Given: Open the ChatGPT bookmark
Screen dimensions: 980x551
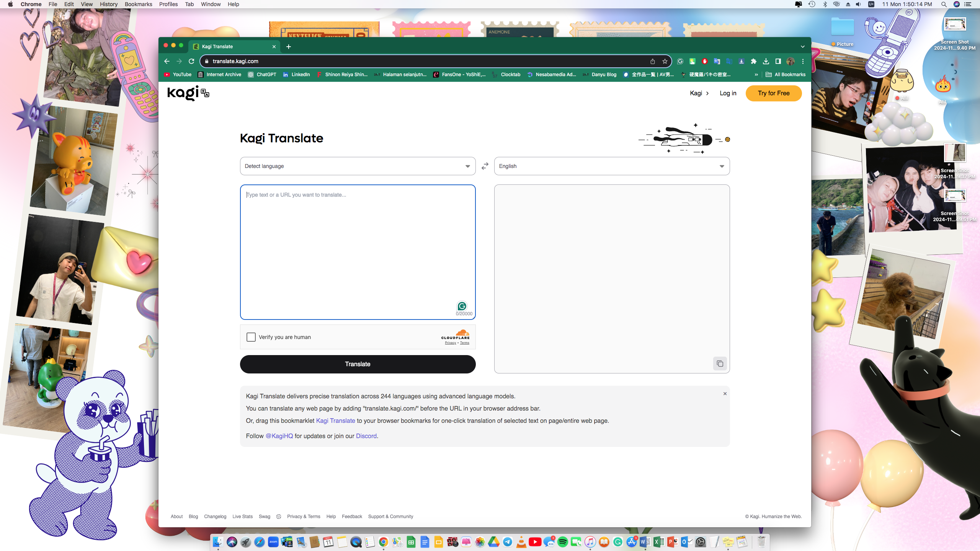Looking at the screenshot, I should click(262, 75).
